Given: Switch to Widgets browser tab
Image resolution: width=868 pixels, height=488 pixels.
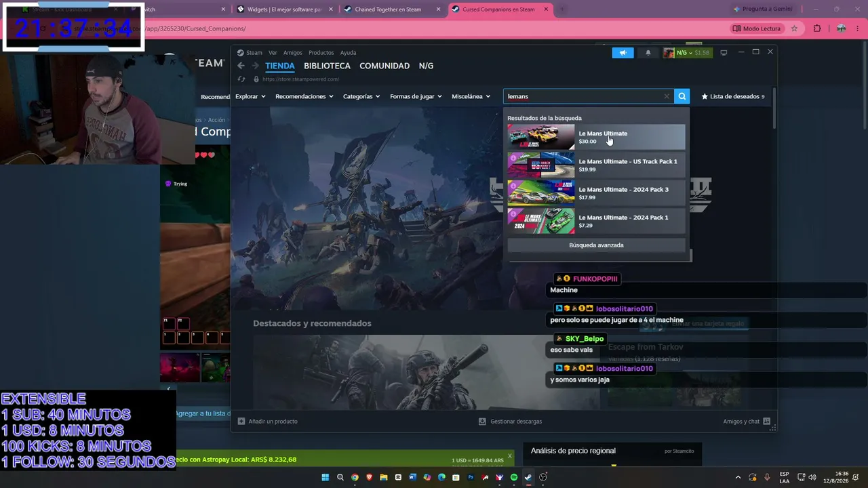Looking at the screenshot, I should (284, 9).
